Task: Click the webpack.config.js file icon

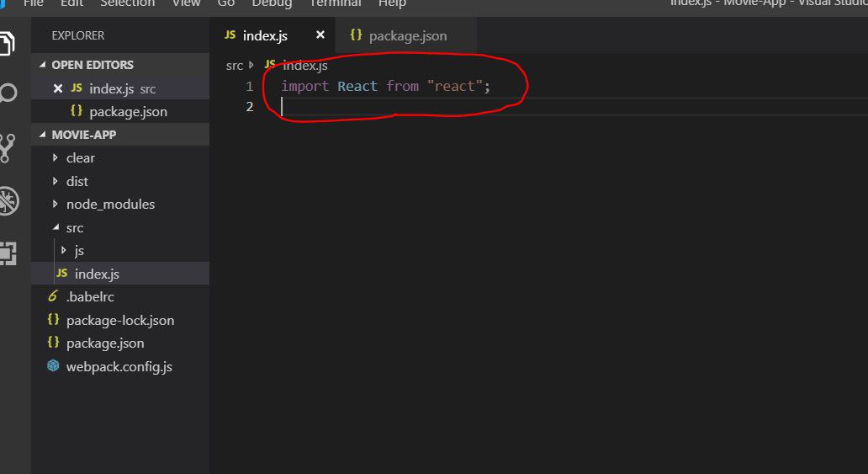Action: pos(54,366)
